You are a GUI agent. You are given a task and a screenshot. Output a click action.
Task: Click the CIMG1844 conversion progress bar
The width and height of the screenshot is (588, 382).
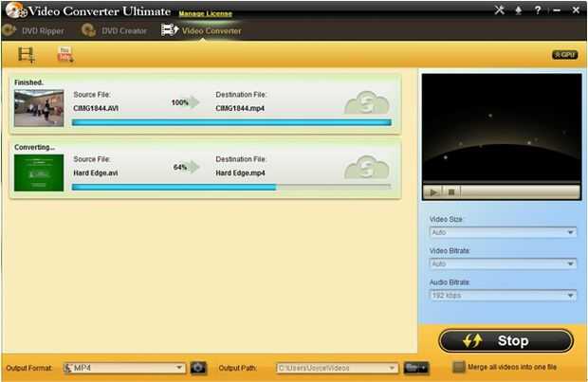tap(231, 122)
